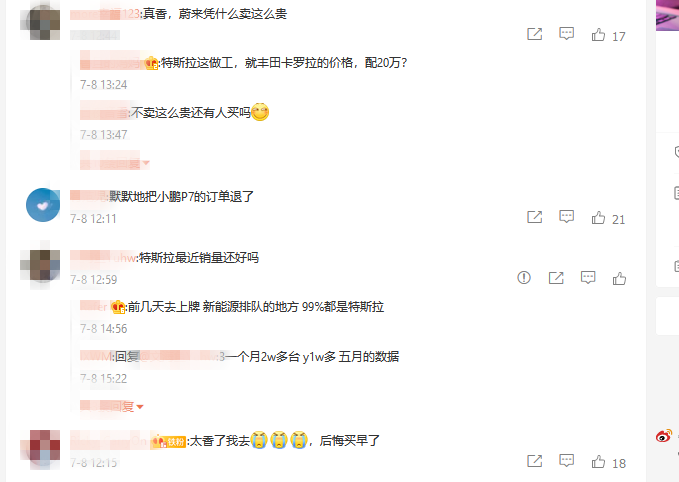Expand more replies under 五月的数据 thread

pyautogui.click(x=112, y=407)
